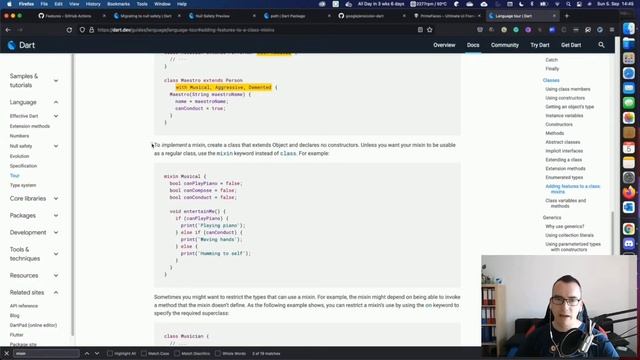Click the shield tracking protection icon
Image resolution: width=640 pixels, height=360 pixels.
82,30
